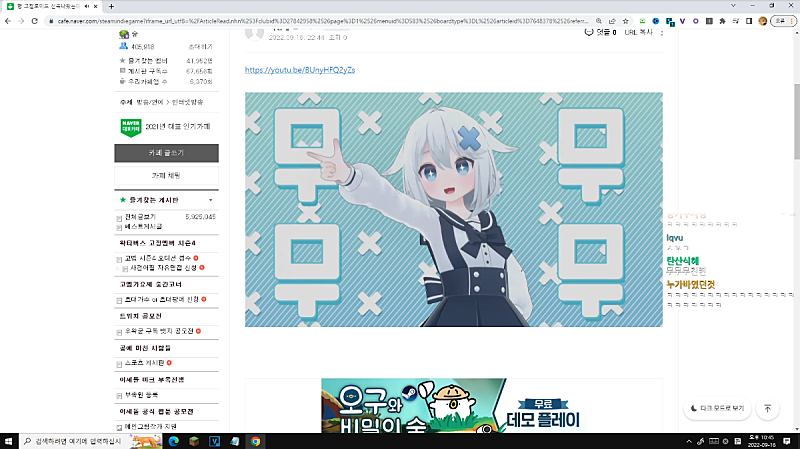Open the media control playlist icon
The width and height of the screenshot is (800, 449).
(736, 21)
